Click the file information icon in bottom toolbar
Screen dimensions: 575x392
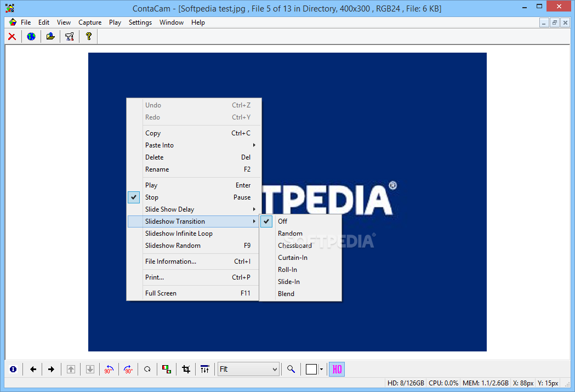[x=13, y=370]
